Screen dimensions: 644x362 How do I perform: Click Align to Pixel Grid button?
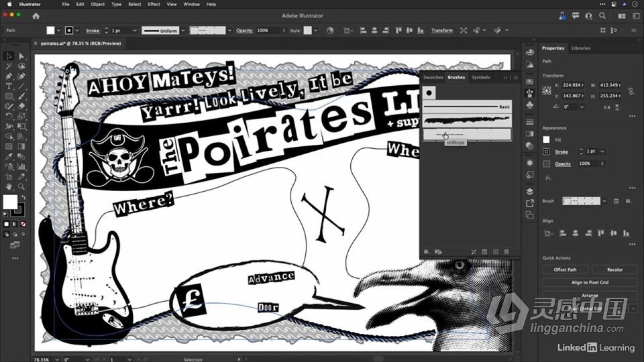point(590,282)
